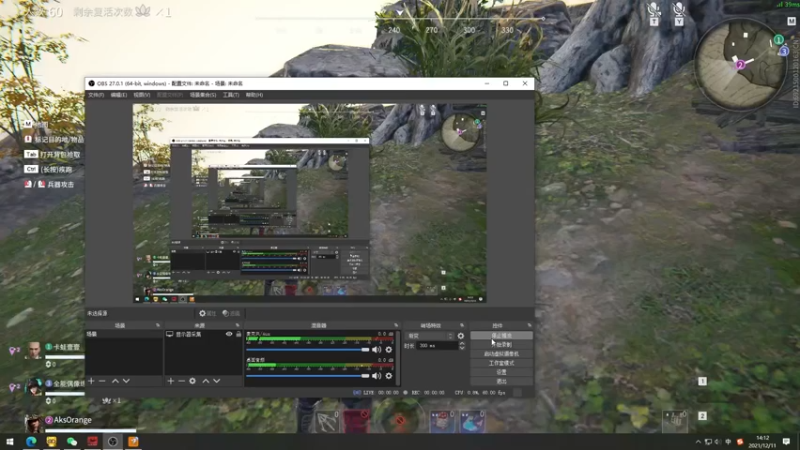Move source down in Sources panel
The width and height of the screenshot is (800, 450).
(x=217, y=381)
